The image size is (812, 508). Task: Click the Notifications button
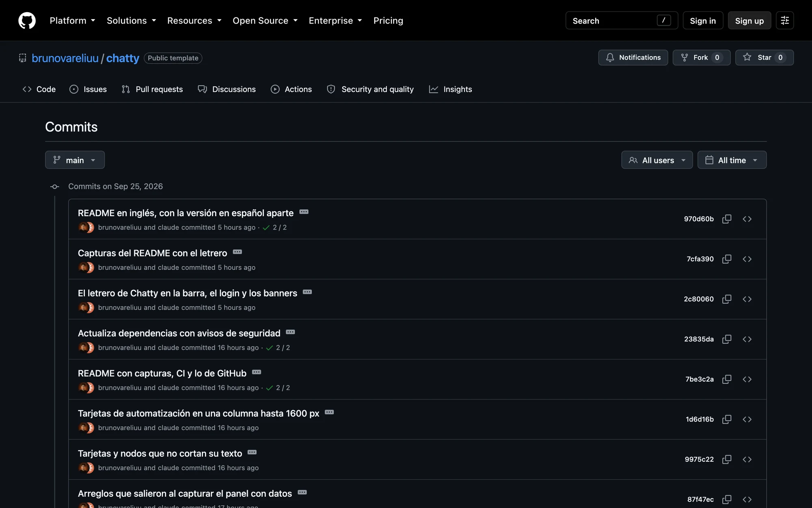click(633, 58)
